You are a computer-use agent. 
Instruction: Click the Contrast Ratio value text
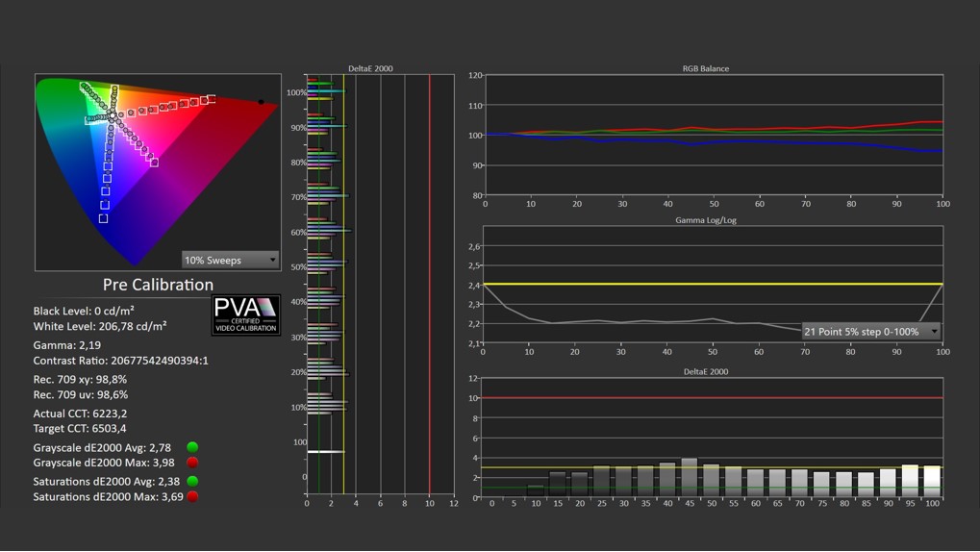[x=120, y=361]
